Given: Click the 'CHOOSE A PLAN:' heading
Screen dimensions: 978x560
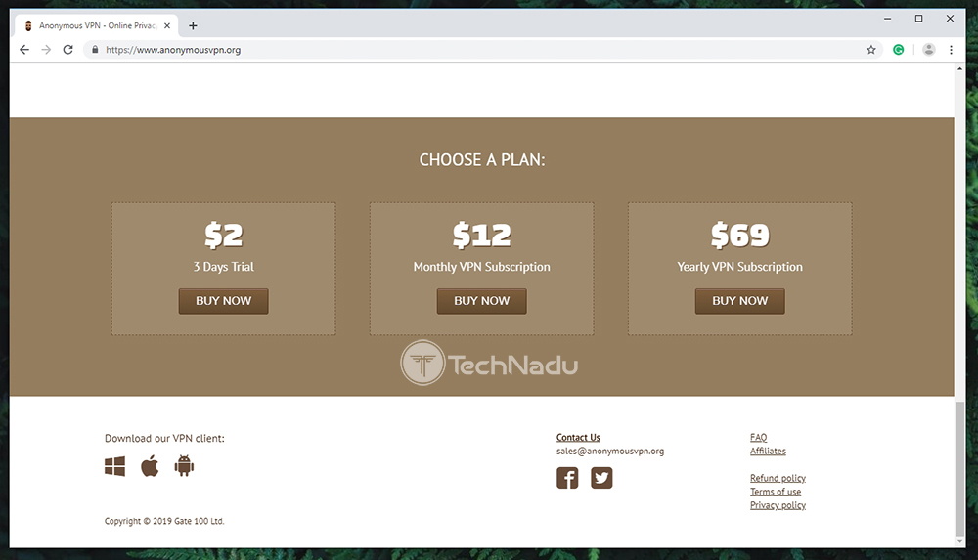Looking at the screenshot, I should [x=481, y=160].
